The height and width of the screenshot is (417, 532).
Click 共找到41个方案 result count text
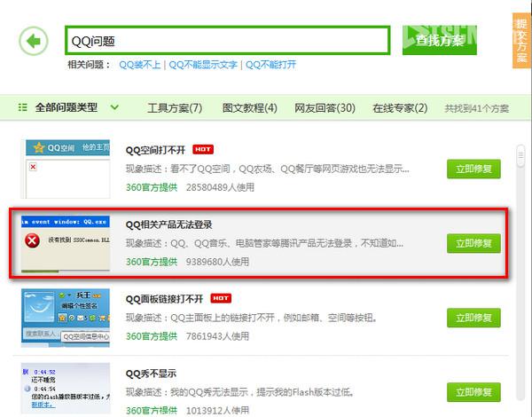click(476, 108)
